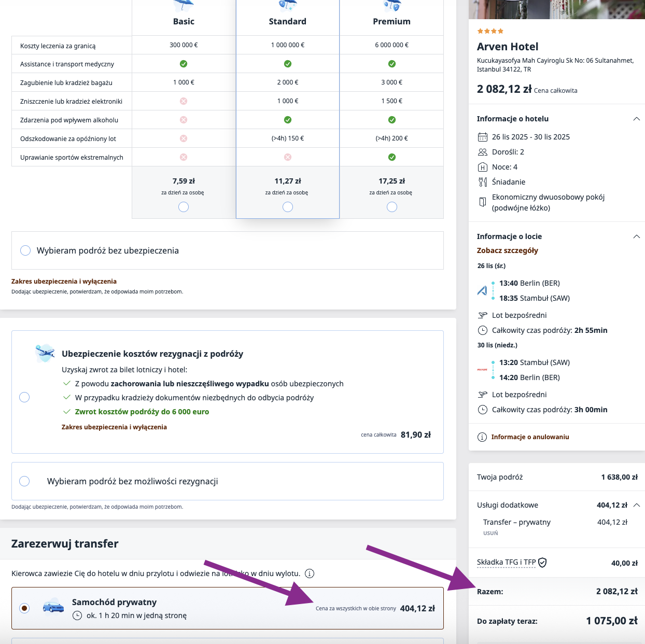Click 'Twoja podróż' 1 638,00 zł amount

point(620,477)
